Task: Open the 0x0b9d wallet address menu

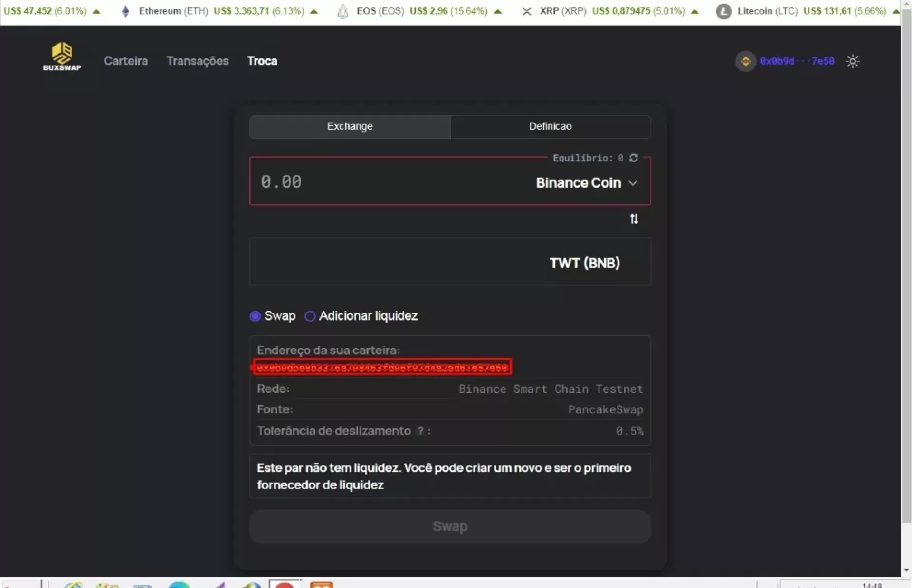Action: (797, 61)
